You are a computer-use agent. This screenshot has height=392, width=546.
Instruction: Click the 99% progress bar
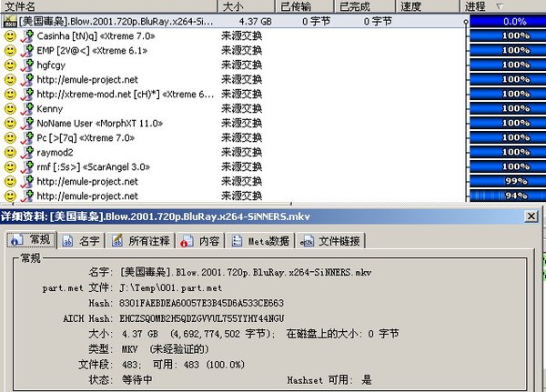click(x=508, y=181)
